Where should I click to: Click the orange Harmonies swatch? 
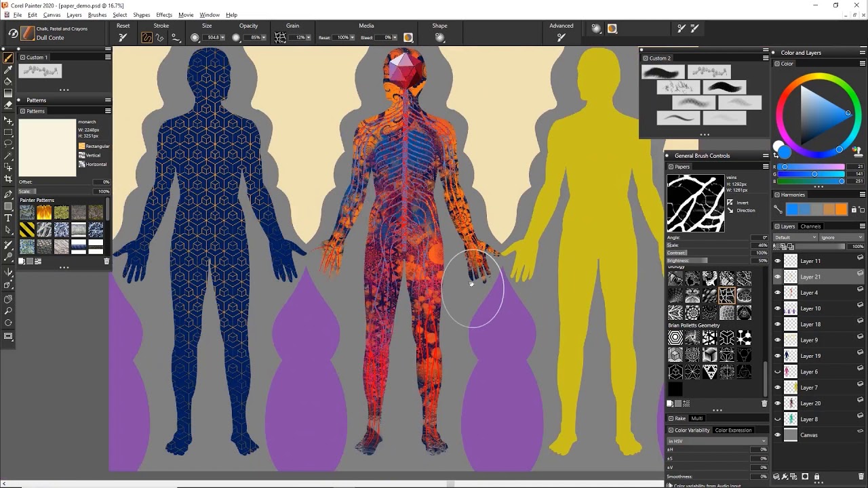click(x=842, y=210)
